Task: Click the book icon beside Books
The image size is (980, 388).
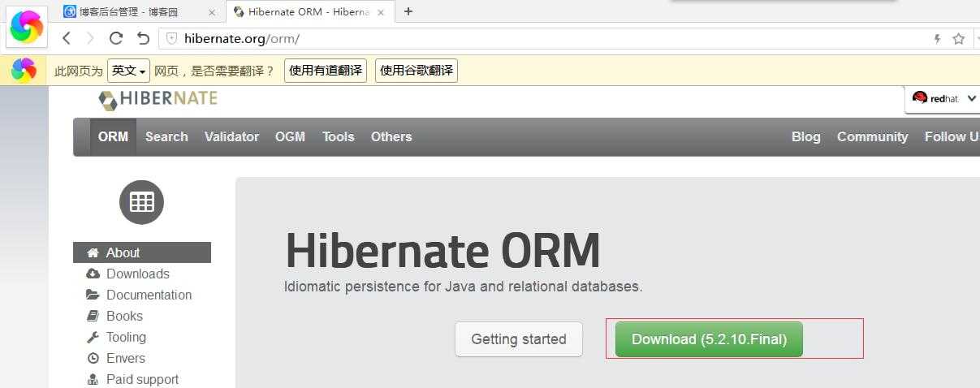Action: coord(93,316)
